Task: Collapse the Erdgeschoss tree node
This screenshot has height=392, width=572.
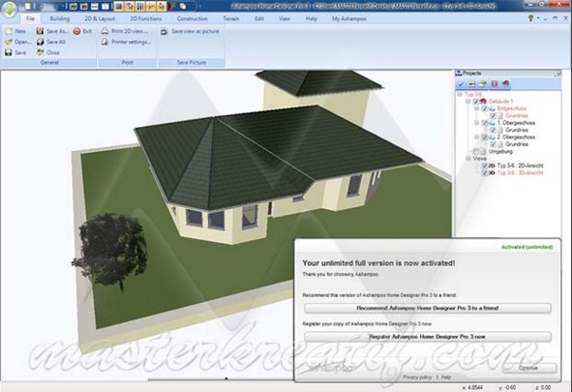Action: [477, 108]
